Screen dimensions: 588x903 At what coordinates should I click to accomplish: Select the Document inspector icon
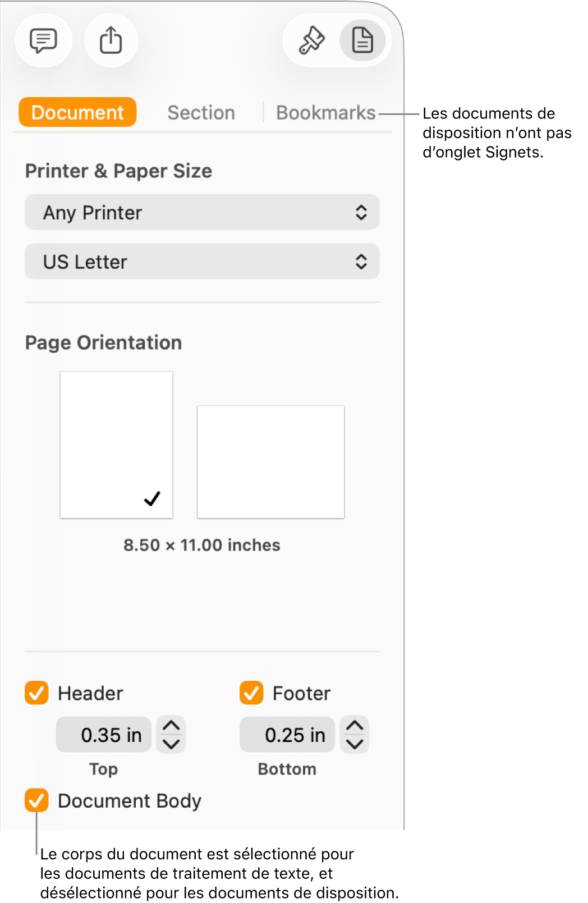click(x=362, y=40)
